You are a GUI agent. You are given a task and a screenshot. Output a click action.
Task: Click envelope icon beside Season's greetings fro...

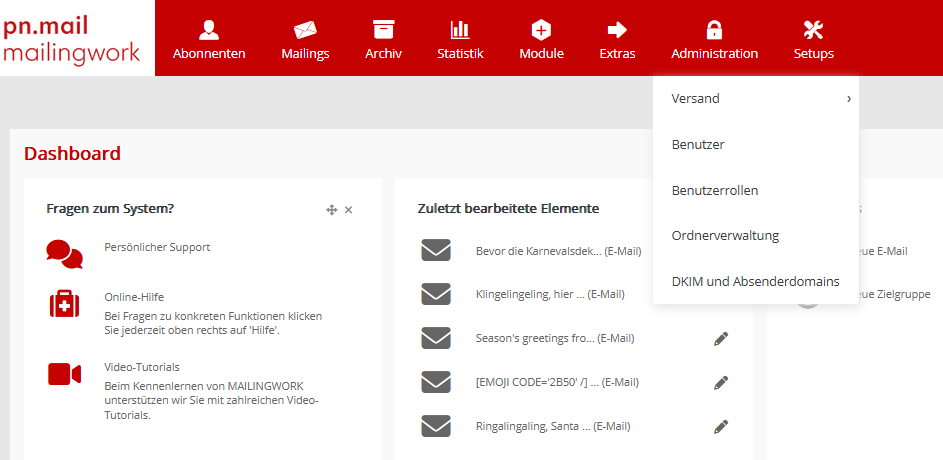436,338
